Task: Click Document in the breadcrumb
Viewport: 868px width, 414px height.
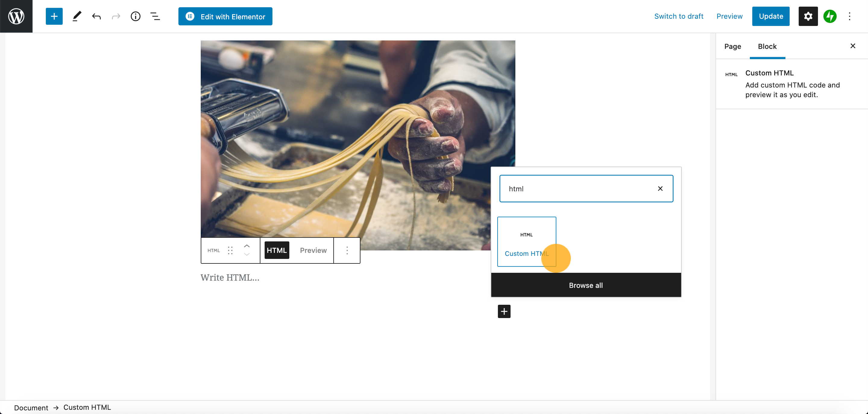Action: pos(31,408)
